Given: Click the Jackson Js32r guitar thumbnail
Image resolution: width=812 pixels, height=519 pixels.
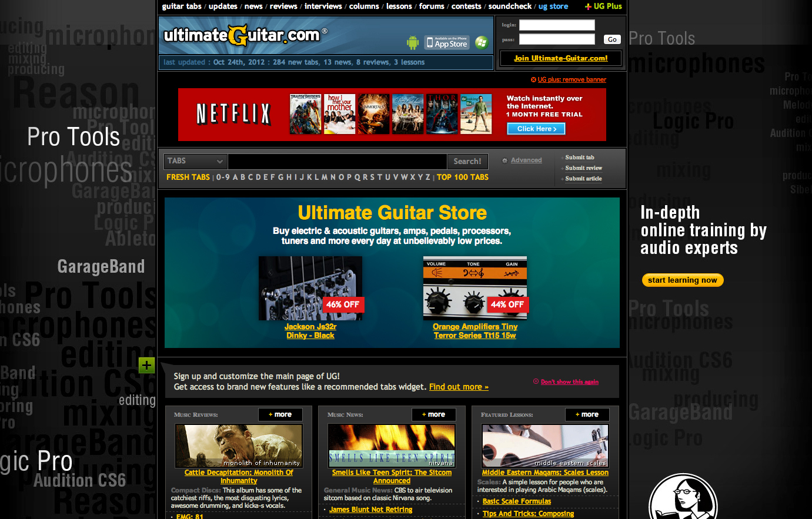Looking at the screenshot, I should click(310, 288).
